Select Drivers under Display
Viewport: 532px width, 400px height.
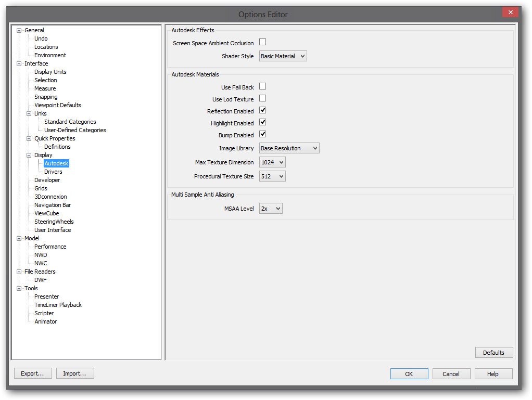(53, 172)
